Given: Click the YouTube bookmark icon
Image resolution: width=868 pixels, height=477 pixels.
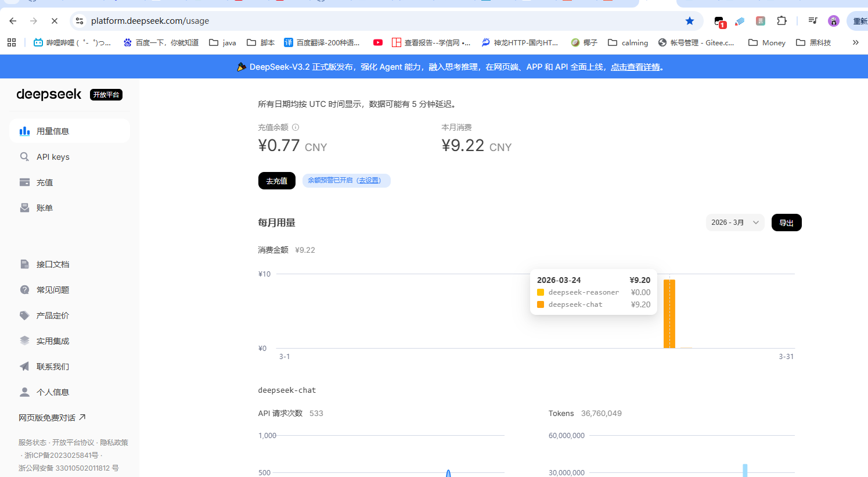Looking at the screenshot, I should coord(378,42).
